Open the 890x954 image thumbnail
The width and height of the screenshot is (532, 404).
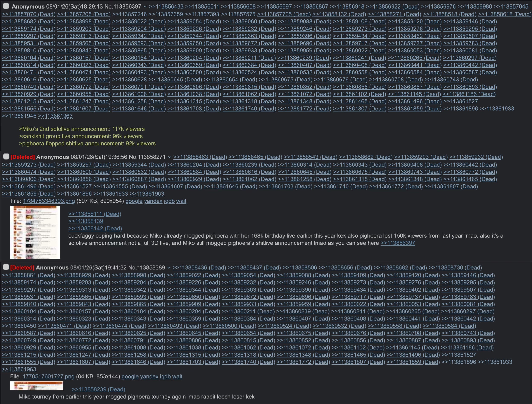pos(35,232)
